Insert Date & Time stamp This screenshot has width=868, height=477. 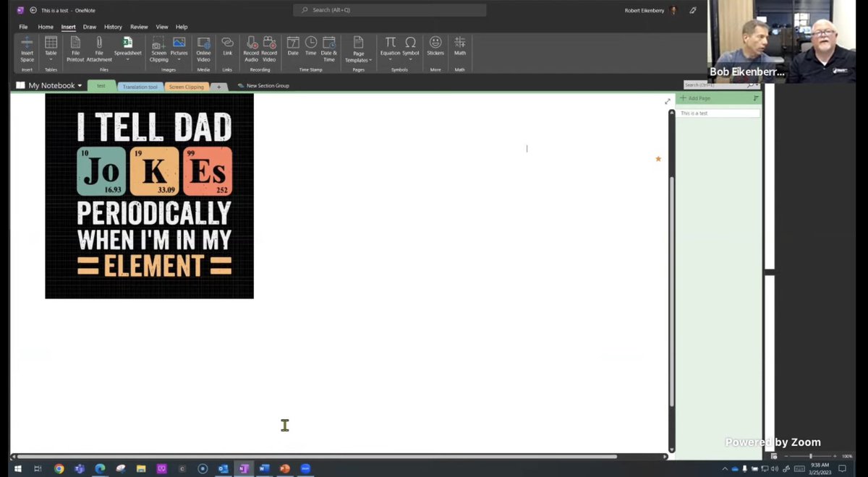click(x=328, y=49)
